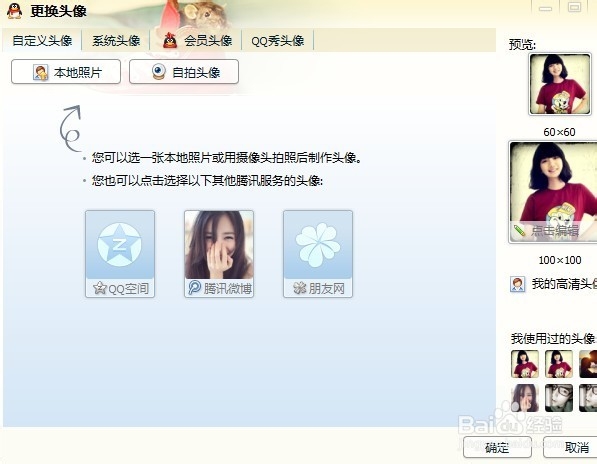Image resolution: width=597 pixels, height=464 pixels.
Task: Pick the glasses-face used avatar thumbnail
Action: 559,398
